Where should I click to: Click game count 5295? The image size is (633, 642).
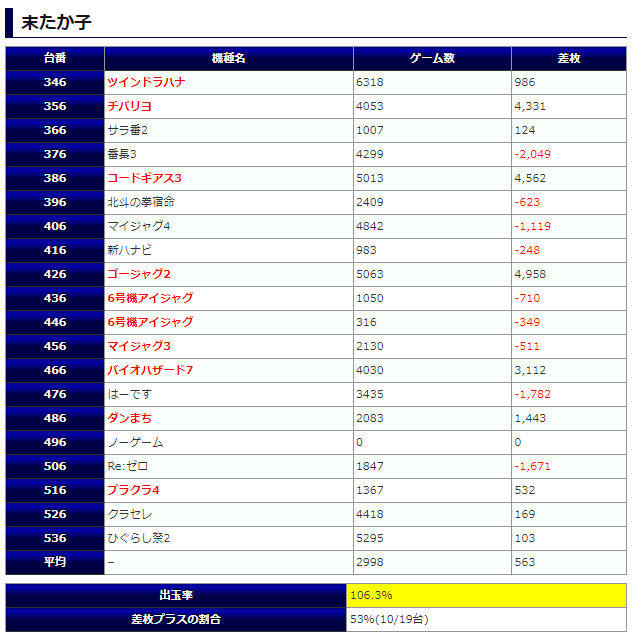370,538
